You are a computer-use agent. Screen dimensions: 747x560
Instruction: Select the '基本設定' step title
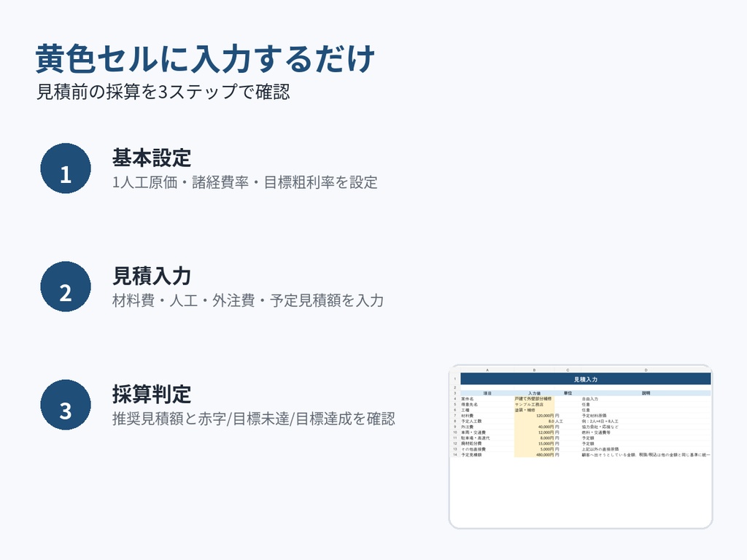tap(152, 157)
